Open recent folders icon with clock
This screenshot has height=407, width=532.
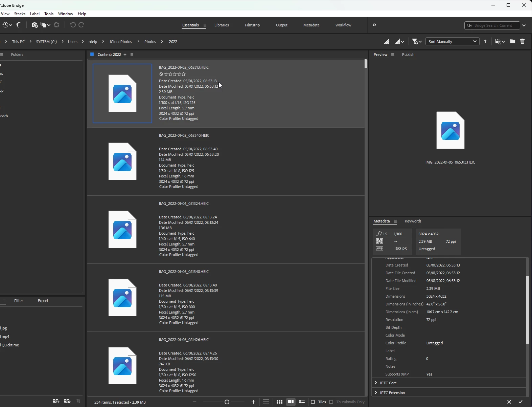500,41
